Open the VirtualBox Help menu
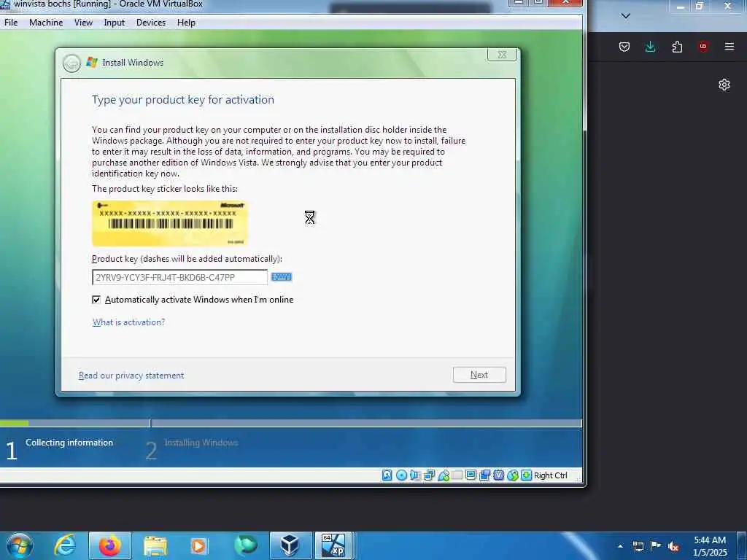The image size is (747, 560). tap(186, 23)
